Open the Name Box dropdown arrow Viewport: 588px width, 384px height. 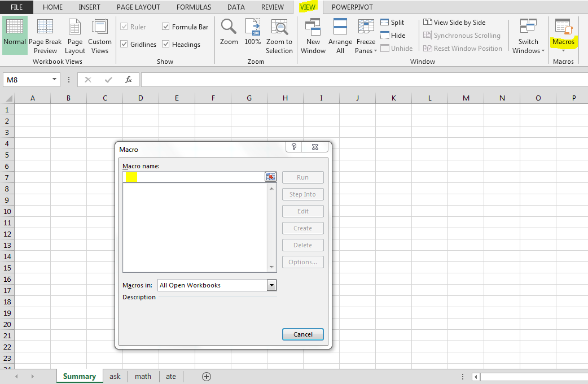point(54,79)
